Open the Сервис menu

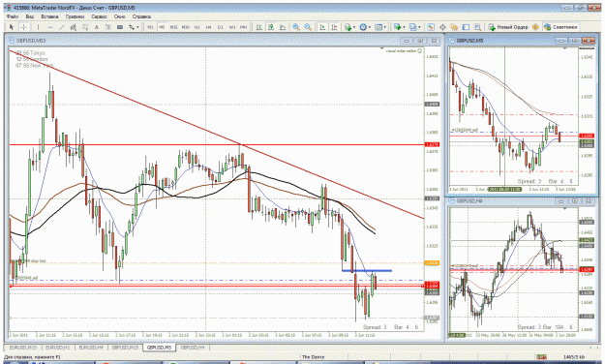click(99, 16)
